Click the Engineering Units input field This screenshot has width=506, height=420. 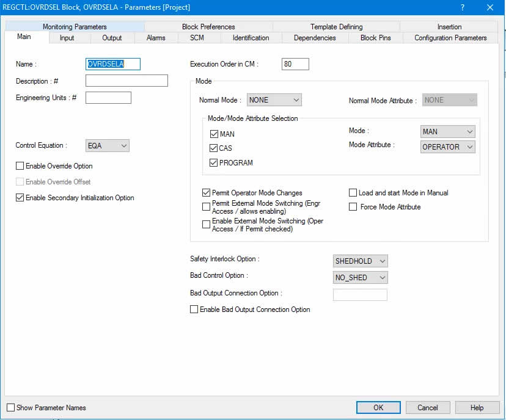(x=108, y=98)
